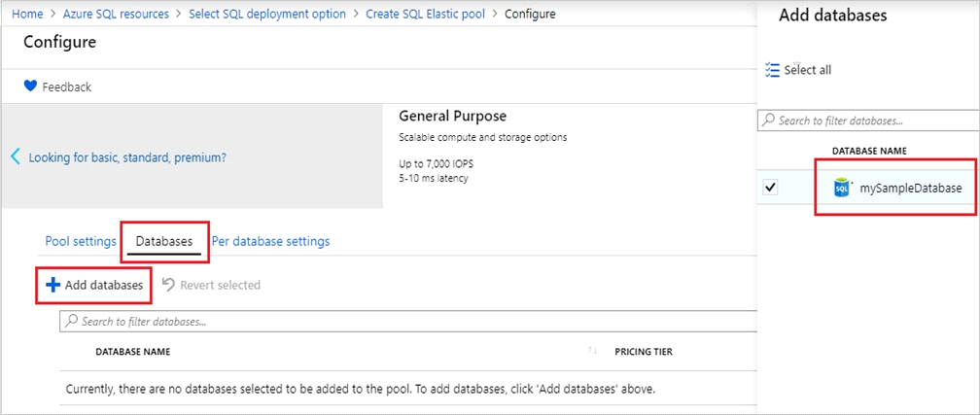Click the sort arrows icon next to DATABASE NAME
Screen dimensions: 980x415
point(592,351)
